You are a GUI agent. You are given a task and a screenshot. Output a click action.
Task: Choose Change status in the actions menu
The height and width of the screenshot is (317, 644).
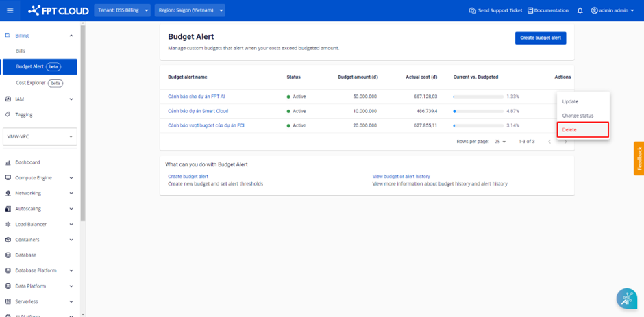coord(578,116)
